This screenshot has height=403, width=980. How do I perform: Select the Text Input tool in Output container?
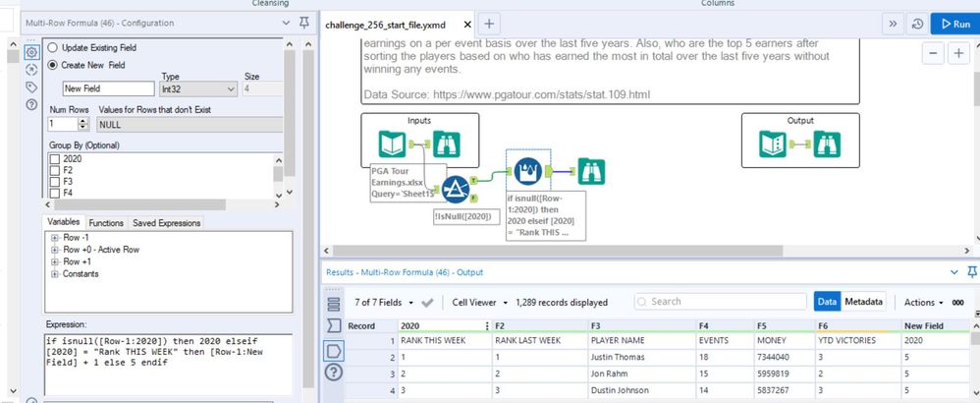click(x=773, y=144)
